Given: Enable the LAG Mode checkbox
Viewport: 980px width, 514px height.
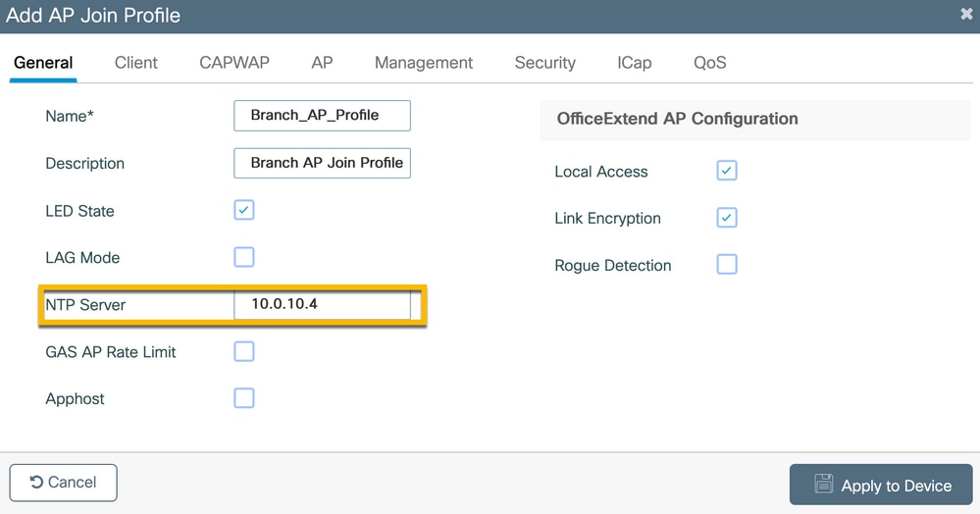Looking at the screenshot, I should pos(243,257).
